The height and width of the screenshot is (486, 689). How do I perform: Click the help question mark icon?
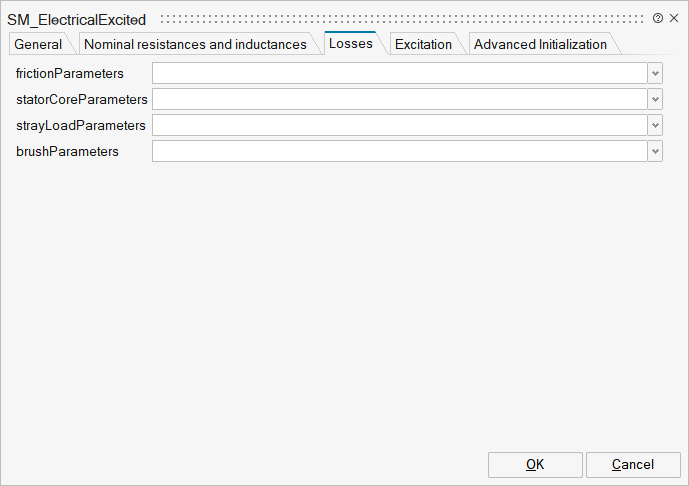(x=658, y=18)
